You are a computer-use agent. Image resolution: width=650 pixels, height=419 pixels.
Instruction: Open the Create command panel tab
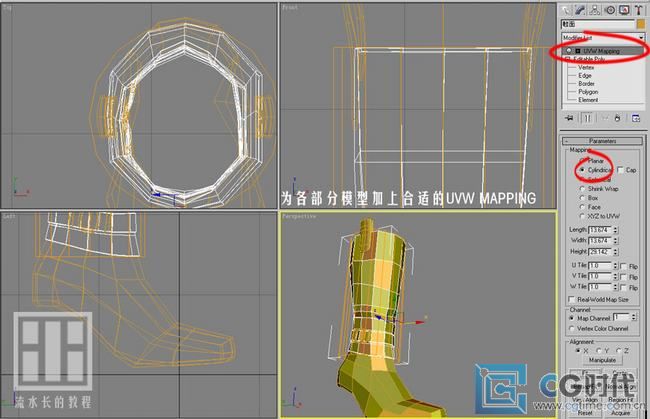pyautogui.click(x=567, y=10)
